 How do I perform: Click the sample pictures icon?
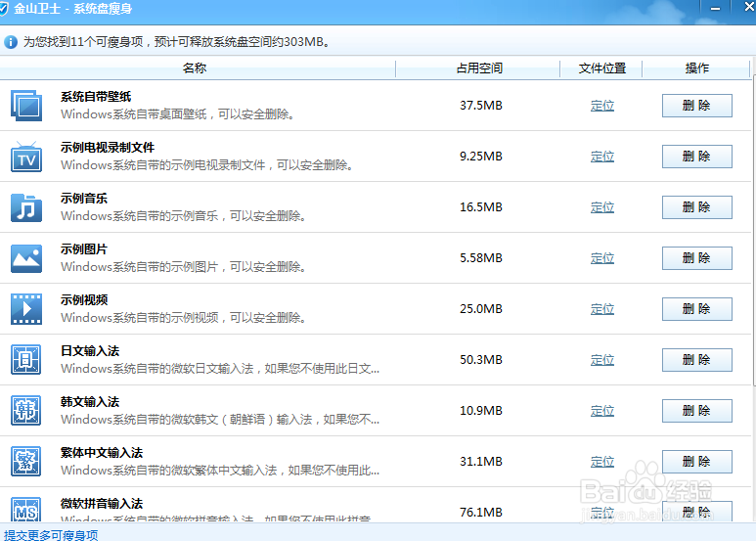coord(26,258)
